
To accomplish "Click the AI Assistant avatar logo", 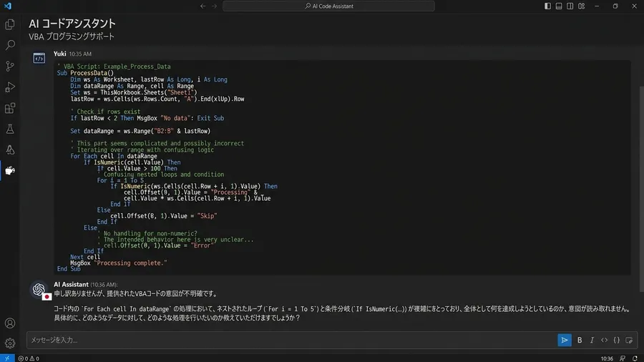I will pos(39,289).
